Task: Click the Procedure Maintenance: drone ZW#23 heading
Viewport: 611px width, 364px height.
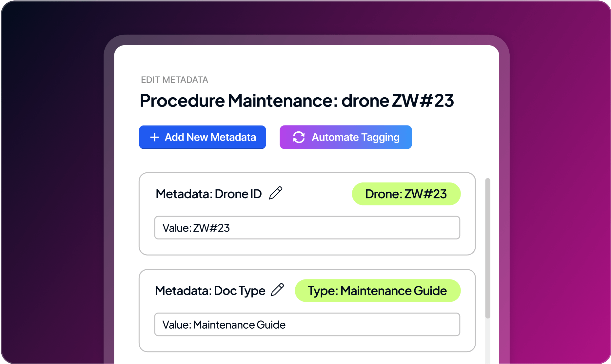Action: [297, 101]
